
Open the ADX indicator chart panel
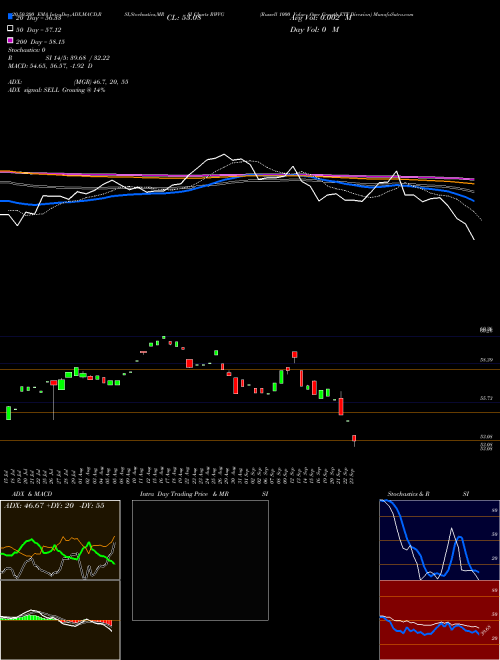60,540
